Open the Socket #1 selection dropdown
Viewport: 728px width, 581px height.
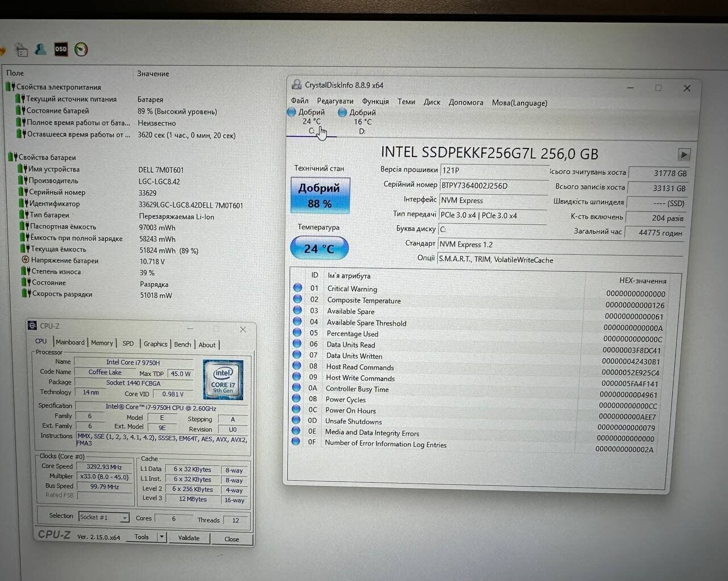pyautogui.click(x=124, y=518)
